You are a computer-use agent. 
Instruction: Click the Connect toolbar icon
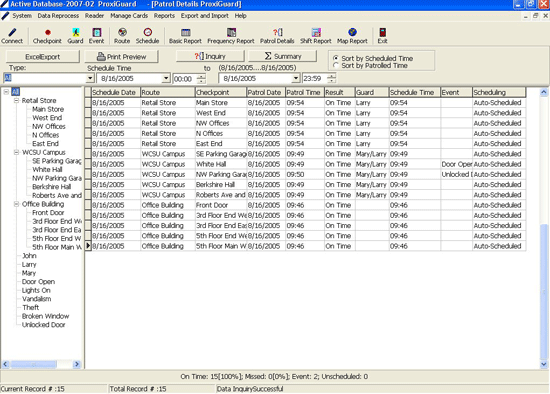coord(12,36)
